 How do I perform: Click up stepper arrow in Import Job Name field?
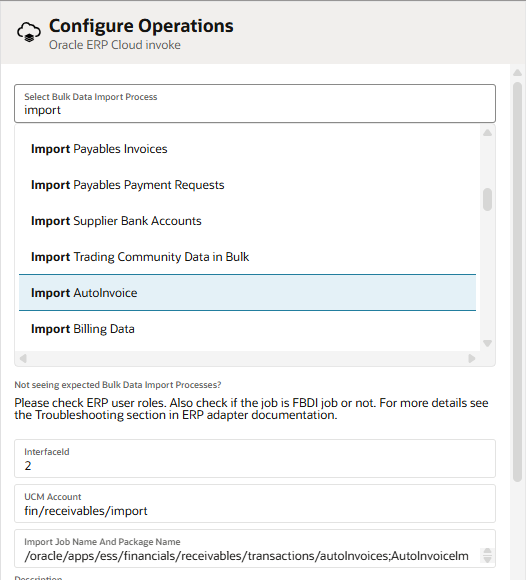487,552
